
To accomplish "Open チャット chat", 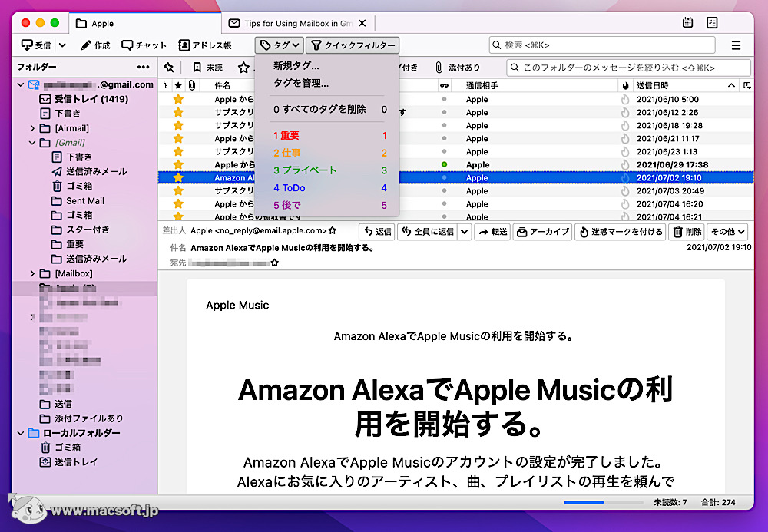I will coord(144,45).
